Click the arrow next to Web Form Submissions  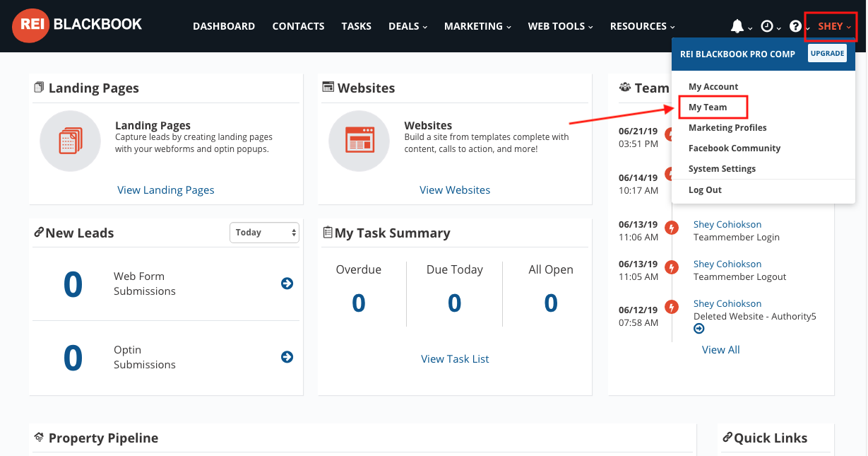pyautogui.click(x=287, y=283)
